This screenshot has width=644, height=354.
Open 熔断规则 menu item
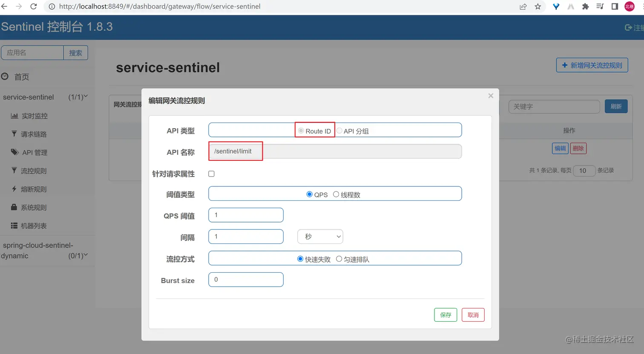tap(34, 189)
